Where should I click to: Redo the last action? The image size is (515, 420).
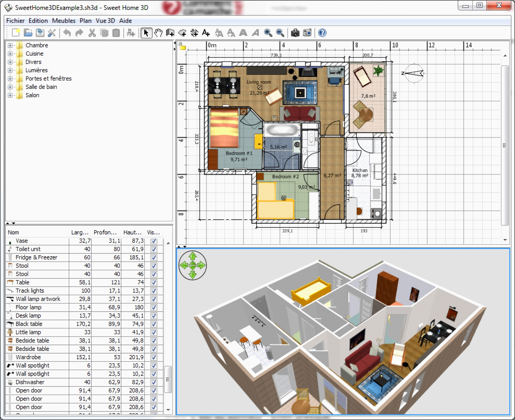pyautogui.click(x=79, y=33)
